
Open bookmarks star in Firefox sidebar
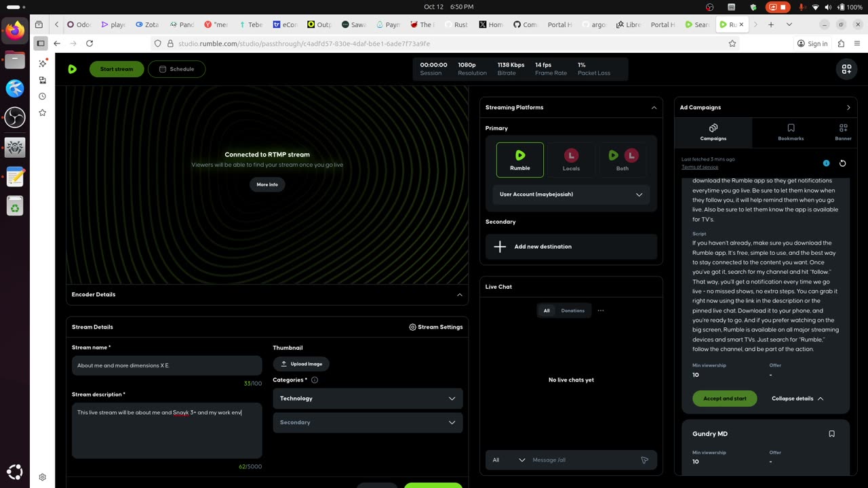[43, 113]
